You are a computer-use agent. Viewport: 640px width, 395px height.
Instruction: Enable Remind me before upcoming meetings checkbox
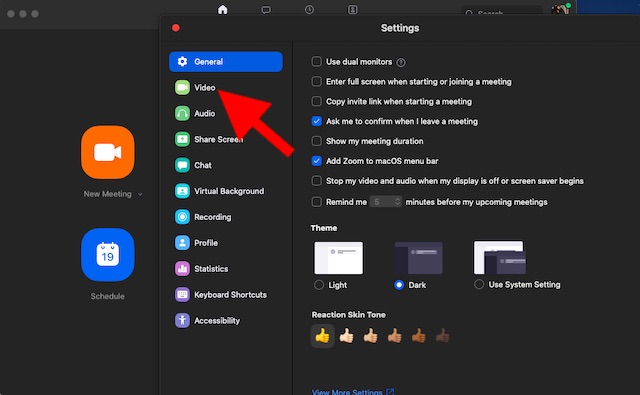coord(316,202)
